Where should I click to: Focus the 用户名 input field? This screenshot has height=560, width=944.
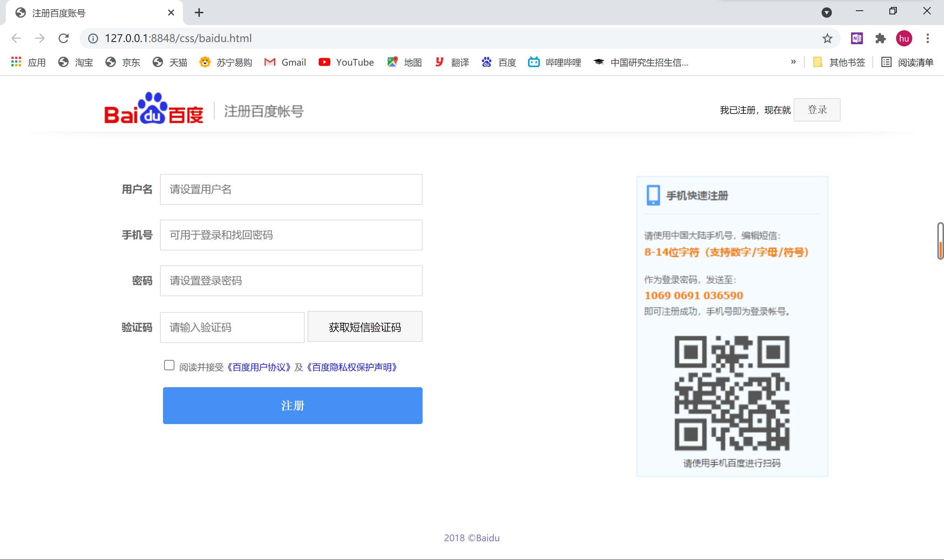pyautogui.click(x=291, y=189)
